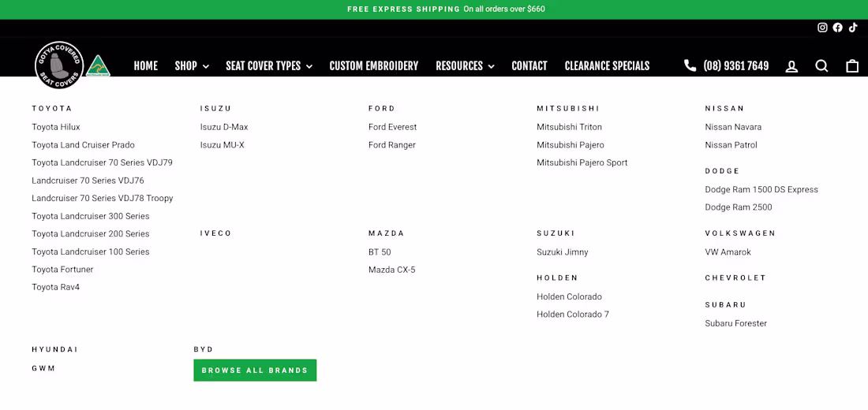Open the Holden Colorado 7 link

tap(572, 315)
